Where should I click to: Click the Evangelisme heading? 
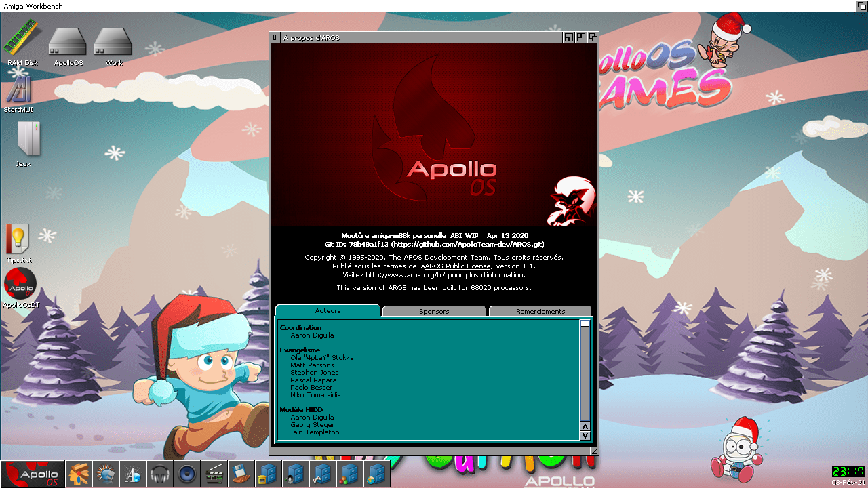click(300, 350)
